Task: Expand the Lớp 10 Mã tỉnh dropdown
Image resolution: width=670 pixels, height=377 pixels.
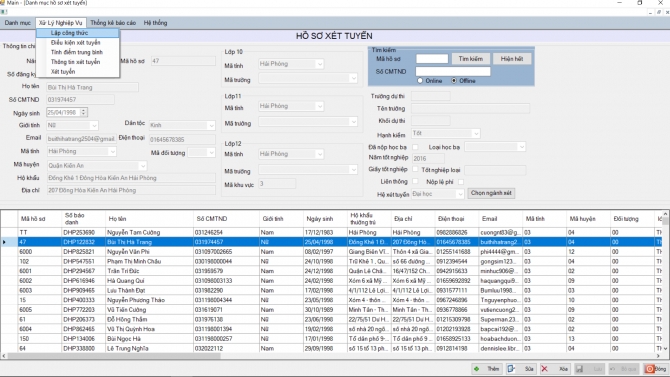Action: [x=319, y=64]
